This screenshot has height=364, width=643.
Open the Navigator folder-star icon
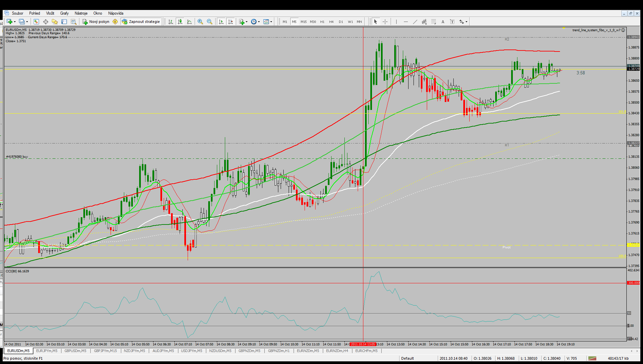pyautogui.click(x=55, y=22)
